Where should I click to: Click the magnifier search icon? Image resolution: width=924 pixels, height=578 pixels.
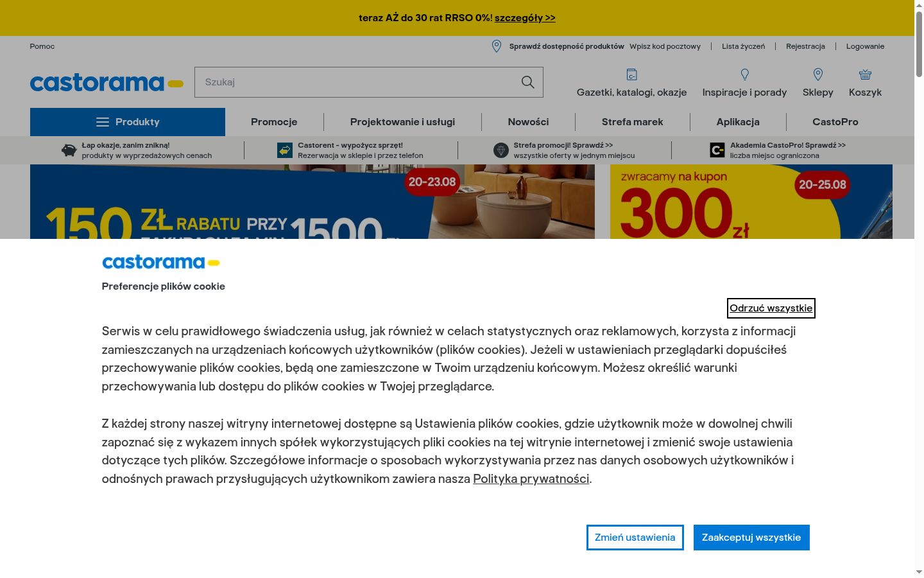click(527, 82)
